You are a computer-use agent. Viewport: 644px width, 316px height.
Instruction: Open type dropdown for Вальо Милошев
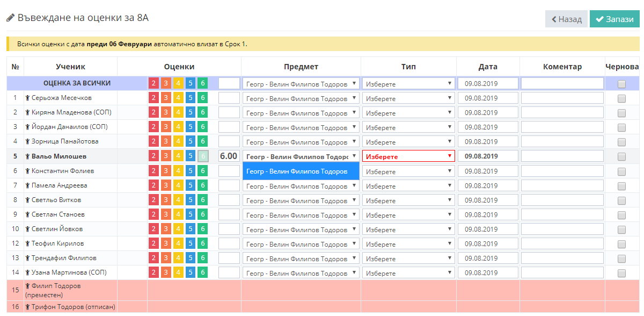coord(408,156)
